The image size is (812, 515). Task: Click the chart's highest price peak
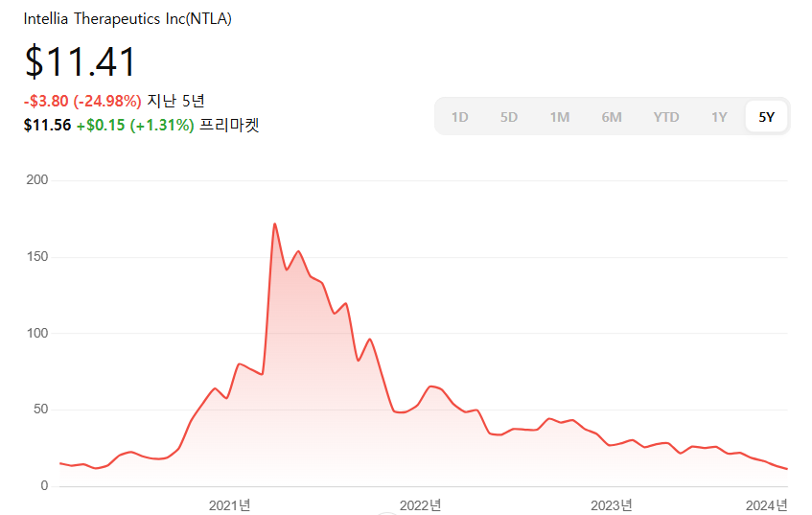pos(274,223)
